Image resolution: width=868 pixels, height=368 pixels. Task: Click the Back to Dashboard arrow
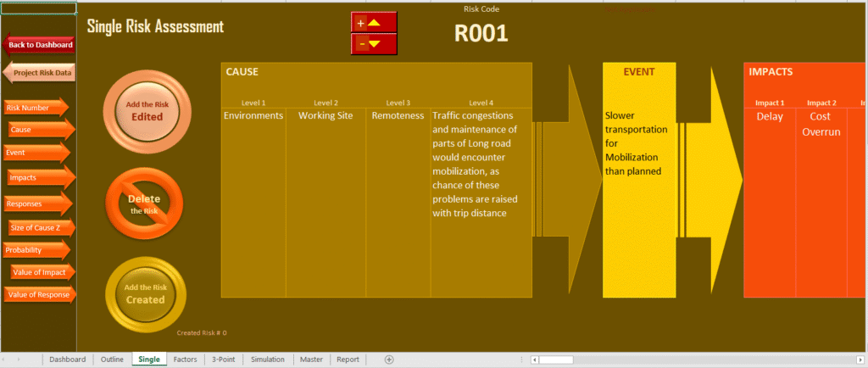[40, 45]
